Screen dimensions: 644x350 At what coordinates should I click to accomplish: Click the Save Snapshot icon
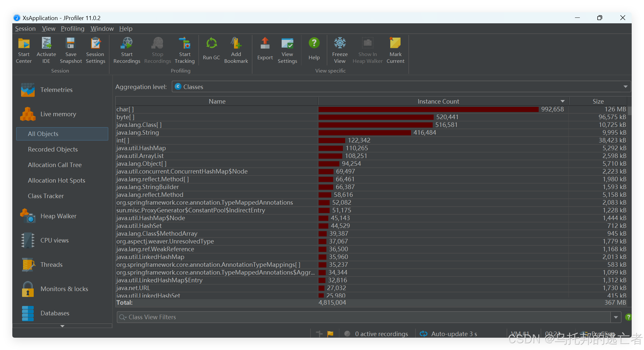(71, 44)
